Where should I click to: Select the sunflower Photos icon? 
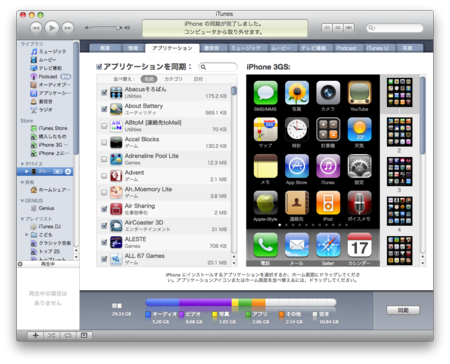[297, 93]
